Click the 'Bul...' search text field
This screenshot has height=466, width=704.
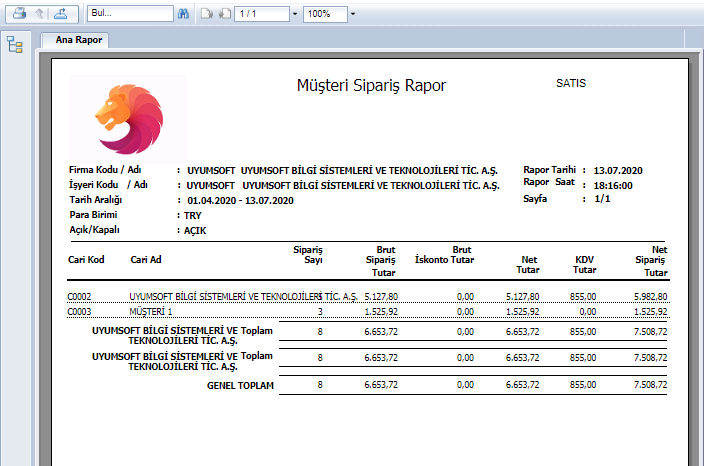point(128,15)
